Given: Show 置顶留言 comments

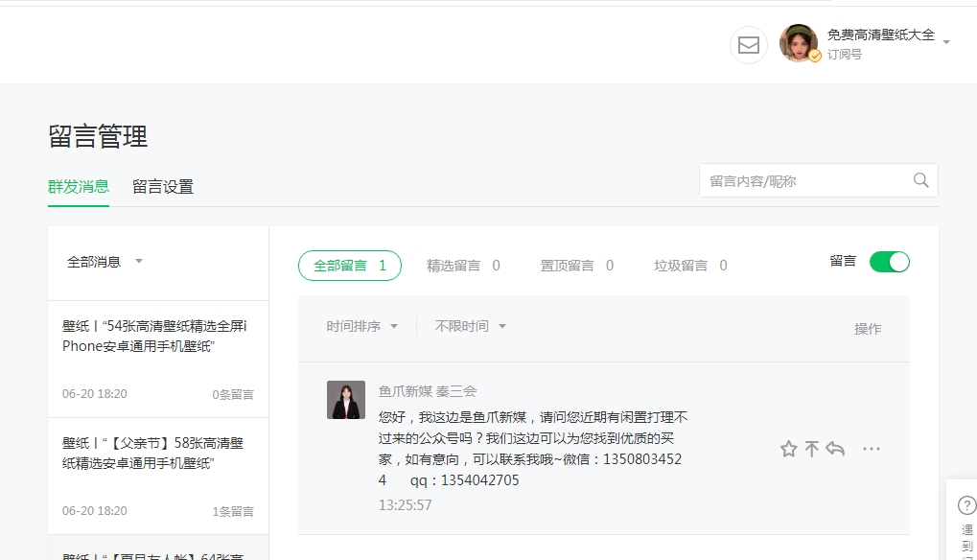Looking at the screenshot, I should [x=576, y=266].
